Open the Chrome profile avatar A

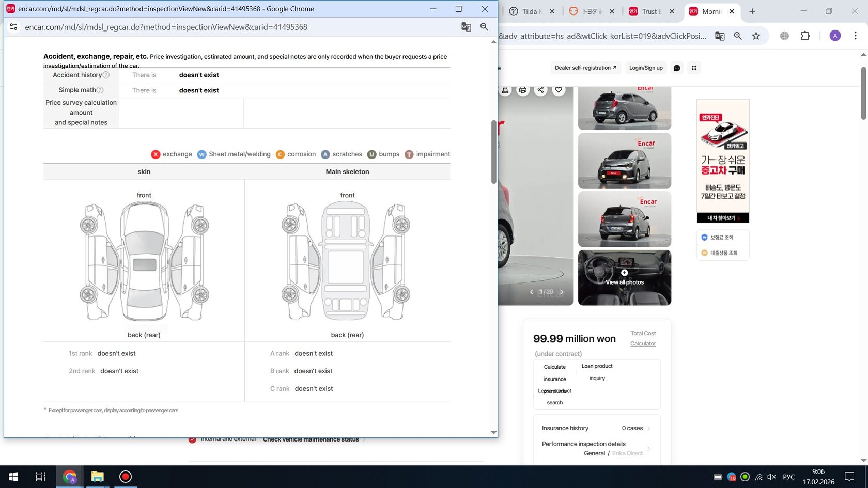835,36
